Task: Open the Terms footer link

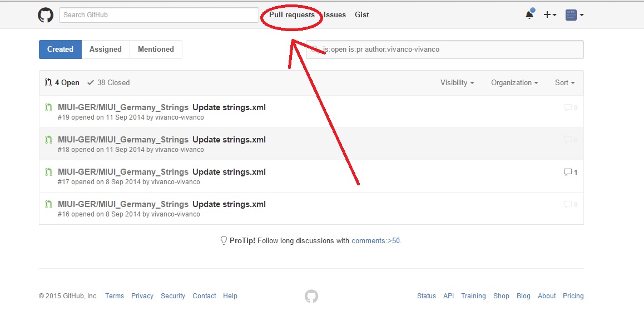Action: (114, 296)
